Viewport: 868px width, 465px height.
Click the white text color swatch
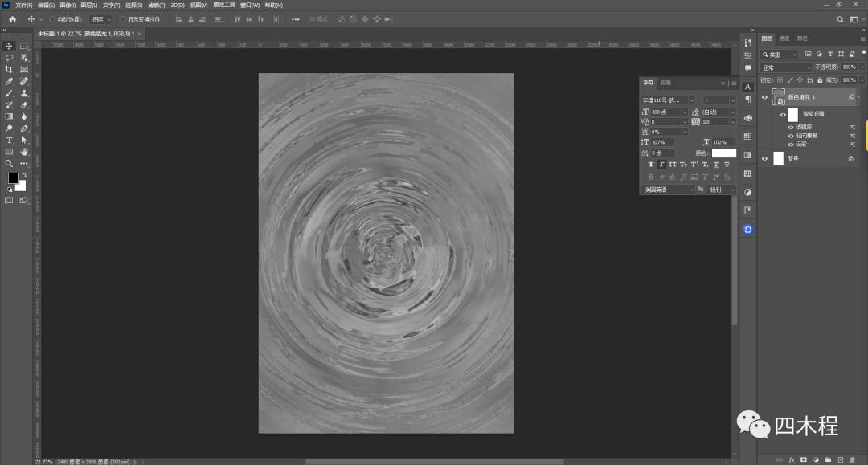pos(723,153)
